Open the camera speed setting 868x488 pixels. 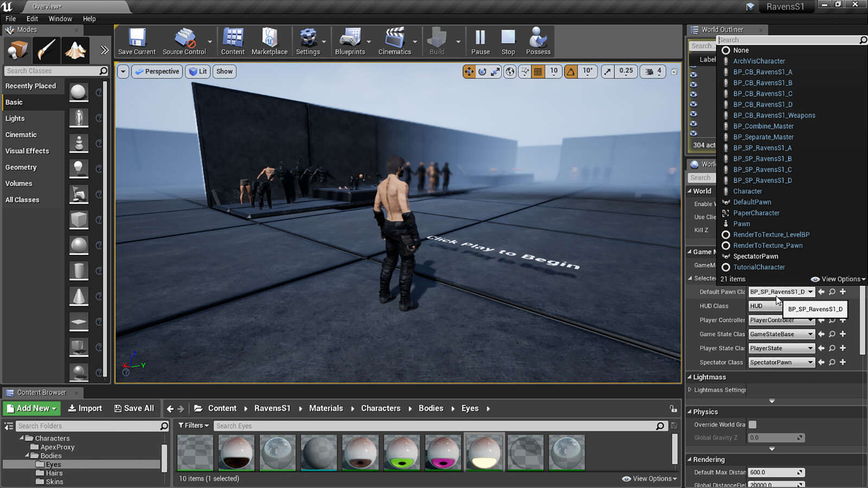pyautogui.click(x=653, y=72)
